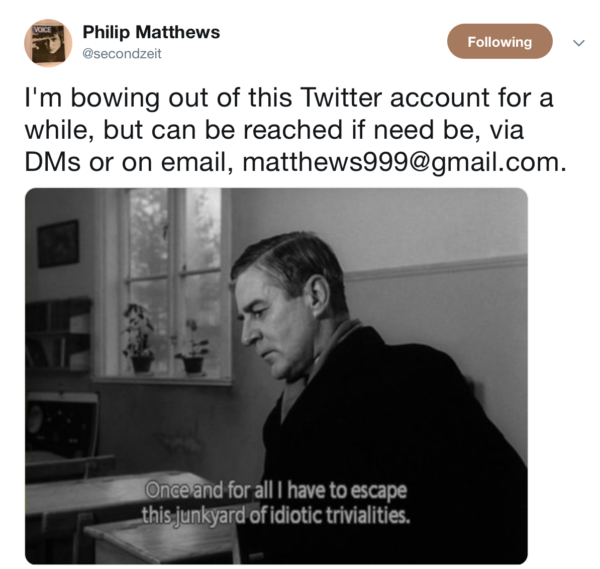Open the embedded black-and-white film still
Image resolution: width=600 pixels, height=569 pixels.
point(276,376)
